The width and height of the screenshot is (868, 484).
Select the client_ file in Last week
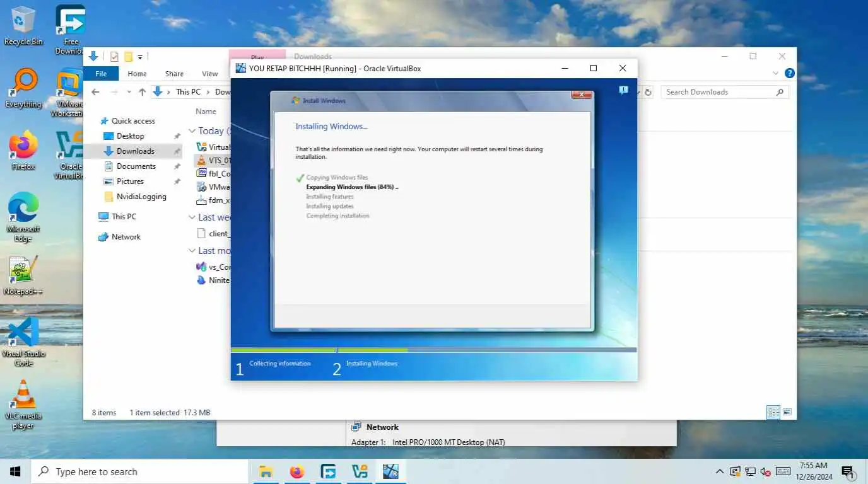click(x=213, y=234)
